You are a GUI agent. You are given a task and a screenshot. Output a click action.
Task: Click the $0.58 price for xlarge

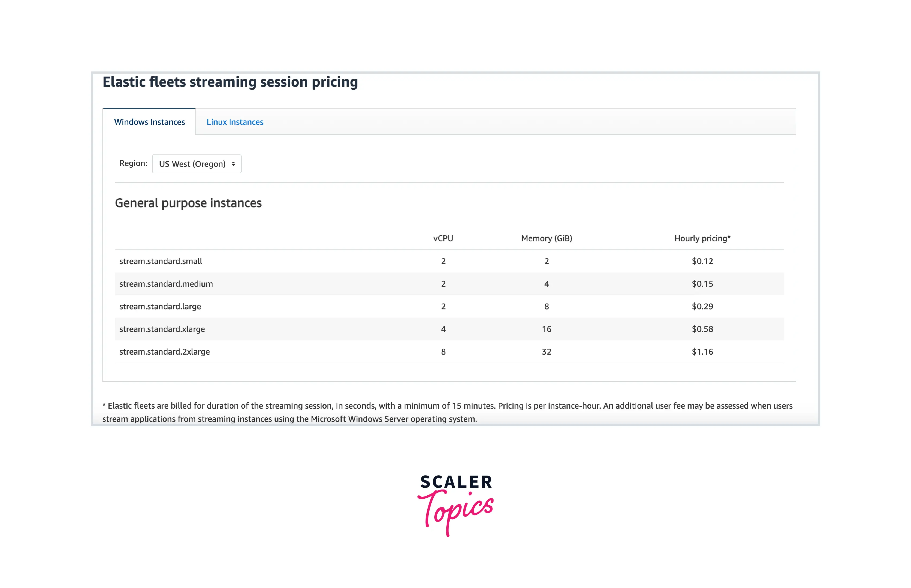pos(702,329)
